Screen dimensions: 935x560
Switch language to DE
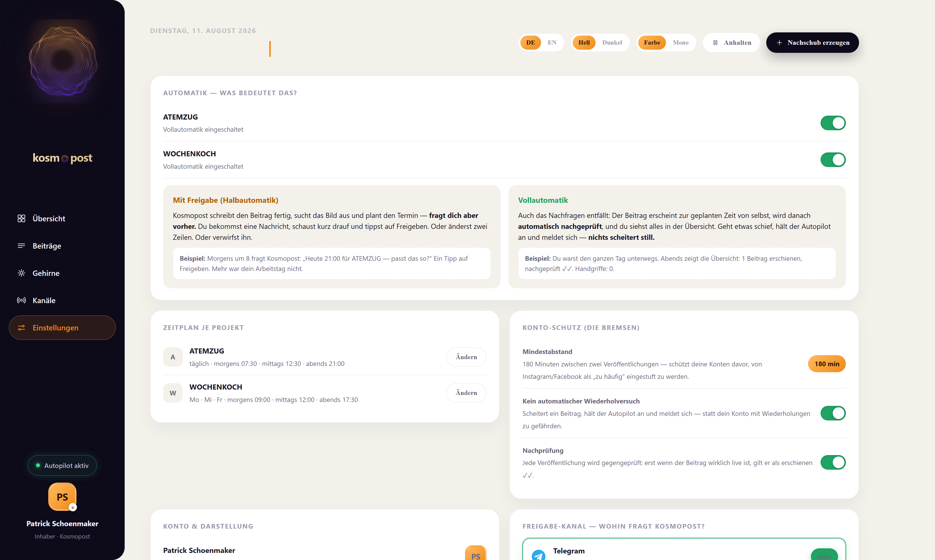click(x=531, y=43)
